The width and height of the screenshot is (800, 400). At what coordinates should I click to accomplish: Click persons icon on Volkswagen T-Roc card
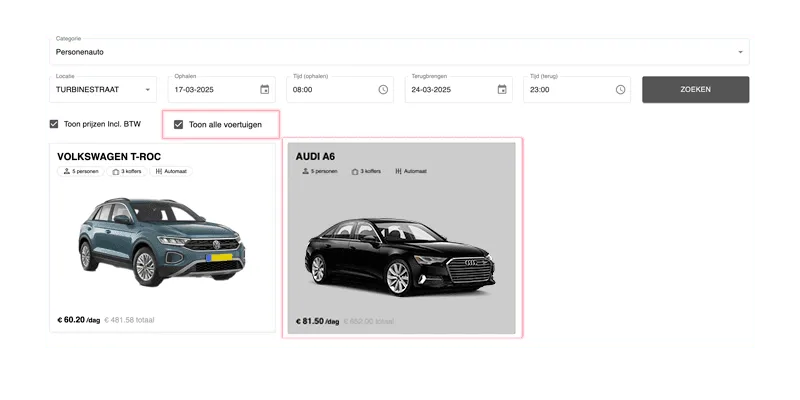[66, 171]
